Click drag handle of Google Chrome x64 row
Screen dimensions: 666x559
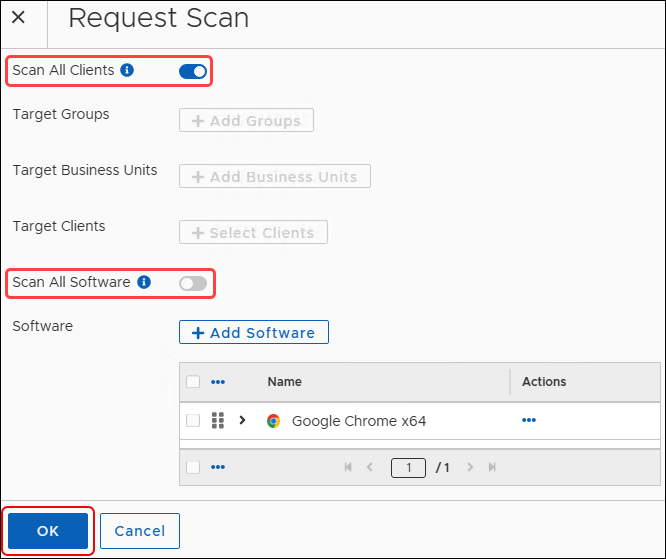coord(218,421)
